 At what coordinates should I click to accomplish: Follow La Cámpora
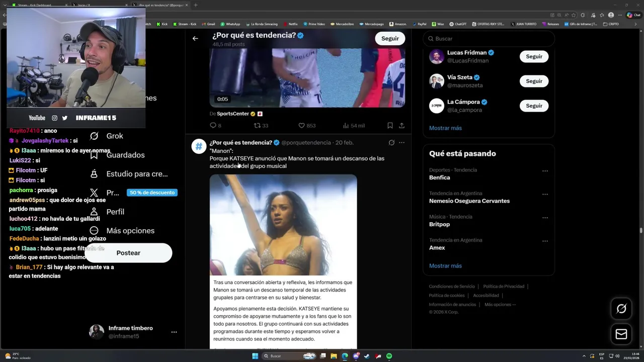coord(534,106)
